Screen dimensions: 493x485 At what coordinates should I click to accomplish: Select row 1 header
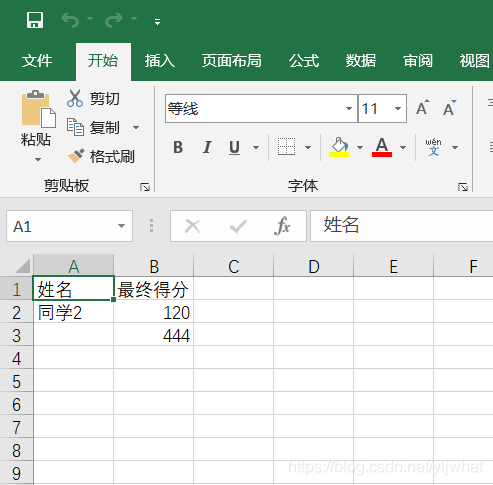(x=16, y=289)
